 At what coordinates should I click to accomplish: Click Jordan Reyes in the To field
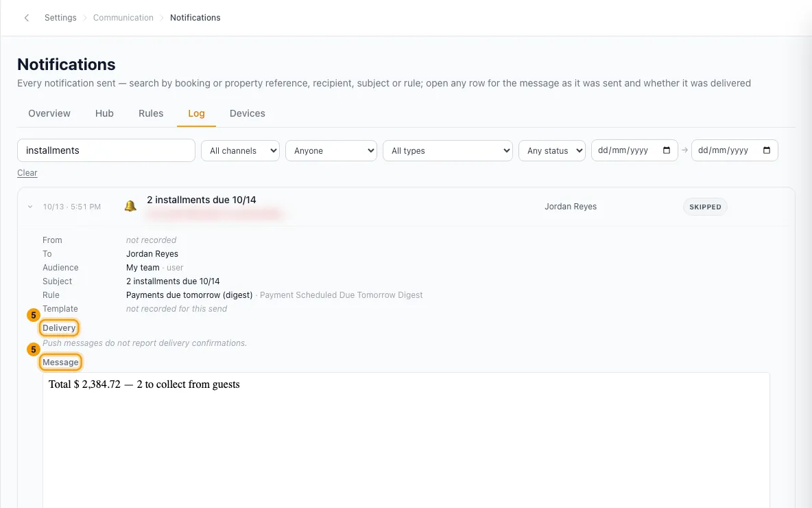pos(152,254)
